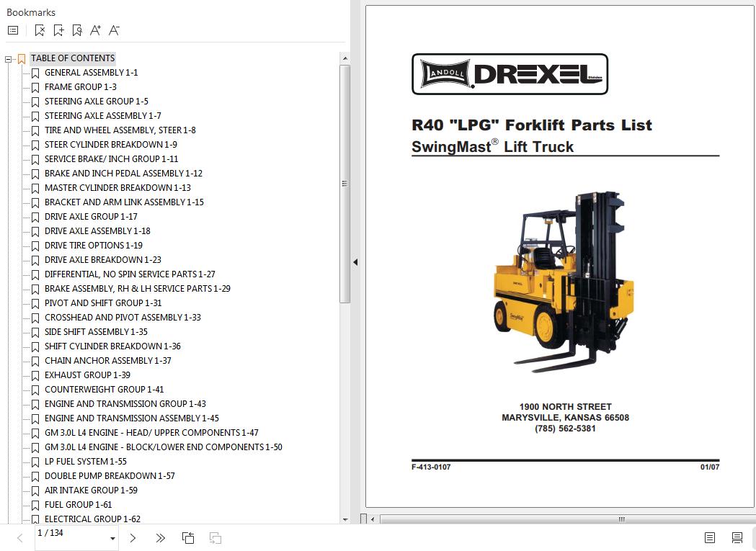Click the bookmarks vertical scrollbar thumb
The height and width of the screenshot is (551, 756).
(x=344, y=184)
